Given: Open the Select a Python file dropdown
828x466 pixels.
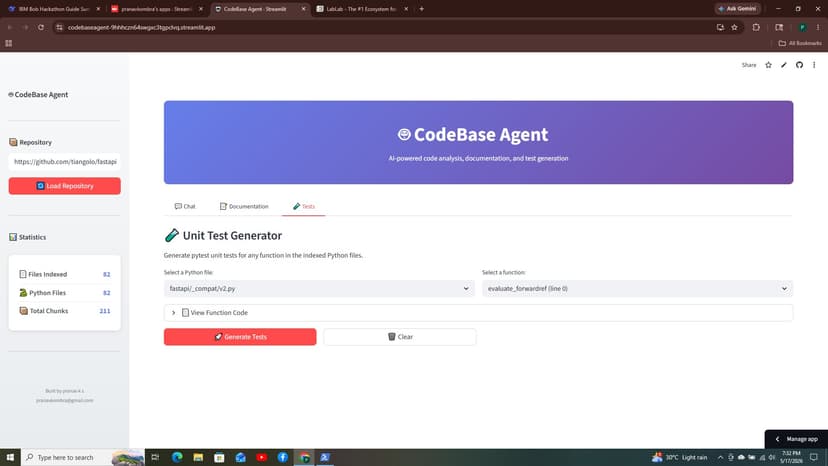Looking at the screenshot, I should tap(319, 288).
